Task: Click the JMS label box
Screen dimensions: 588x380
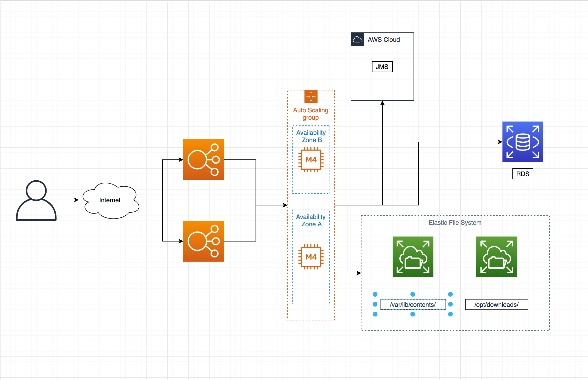Action: point(382,67)
